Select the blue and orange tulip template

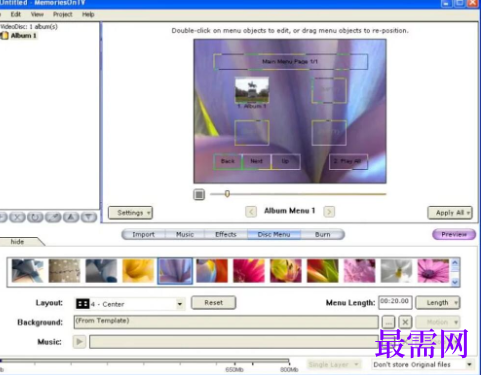click(x=212, y=271)
